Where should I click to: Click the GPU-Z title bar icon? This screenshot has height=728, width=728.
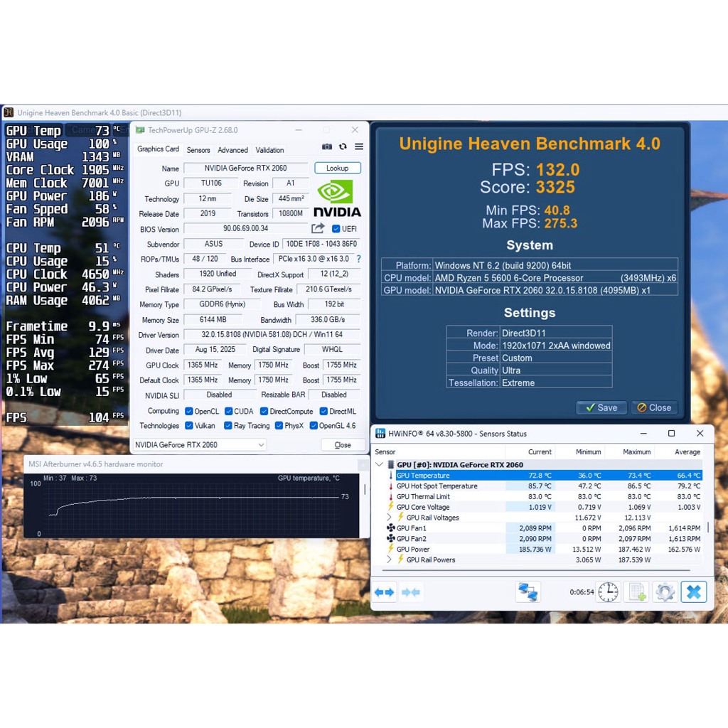[140, 130]
